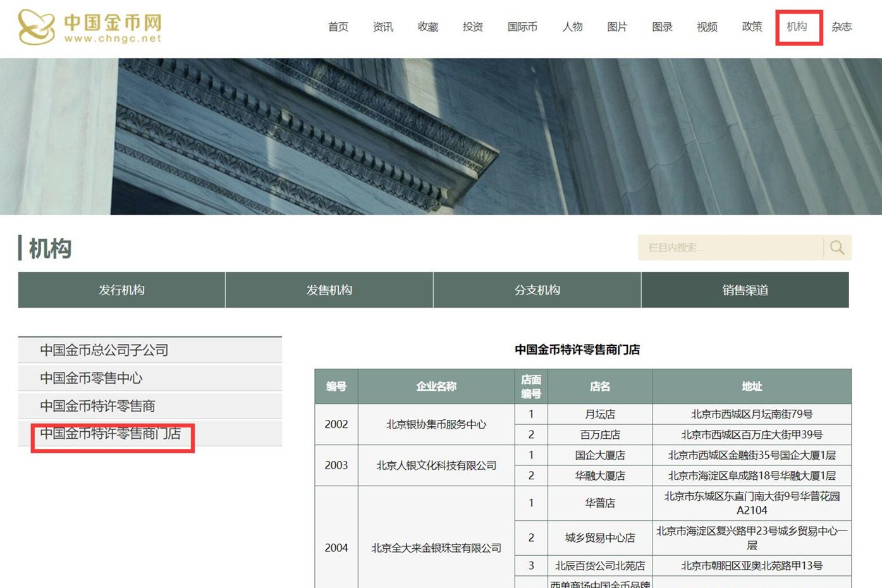Open the 杂志 section

pos(842,27)
